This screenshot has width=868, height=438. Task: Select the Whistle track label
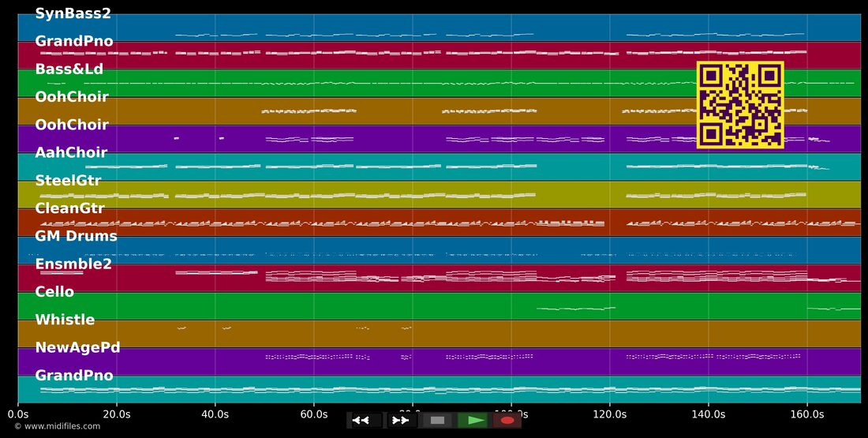click(65, 320)
